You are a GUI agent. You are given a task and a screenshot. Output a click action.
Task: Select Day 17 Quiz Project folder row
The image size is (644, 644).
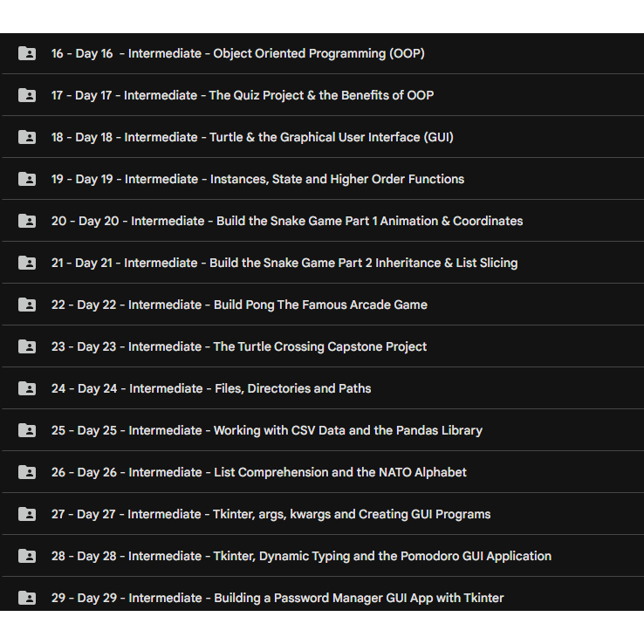[x=242, y=95]
